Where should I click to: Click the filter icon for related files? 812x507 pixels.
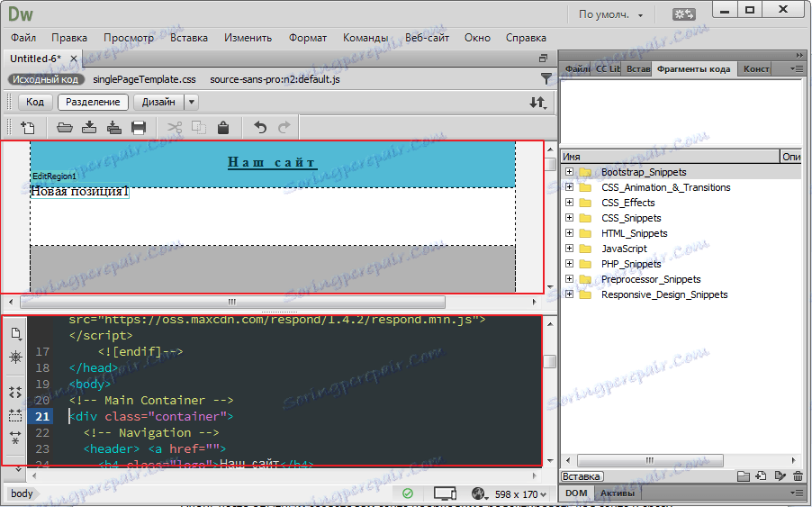pyautogui.click(x=546, y=78)
